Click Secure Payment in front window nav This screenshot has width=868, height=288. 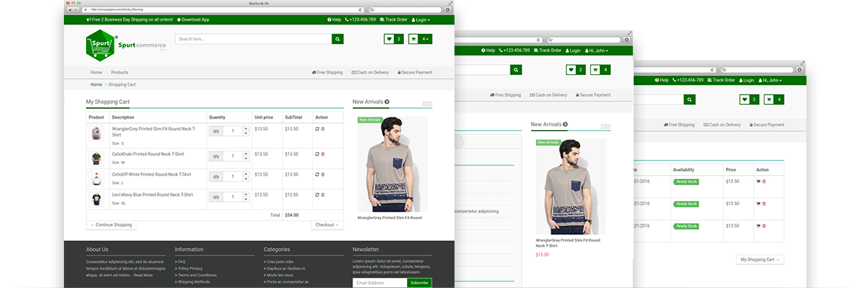414,73
